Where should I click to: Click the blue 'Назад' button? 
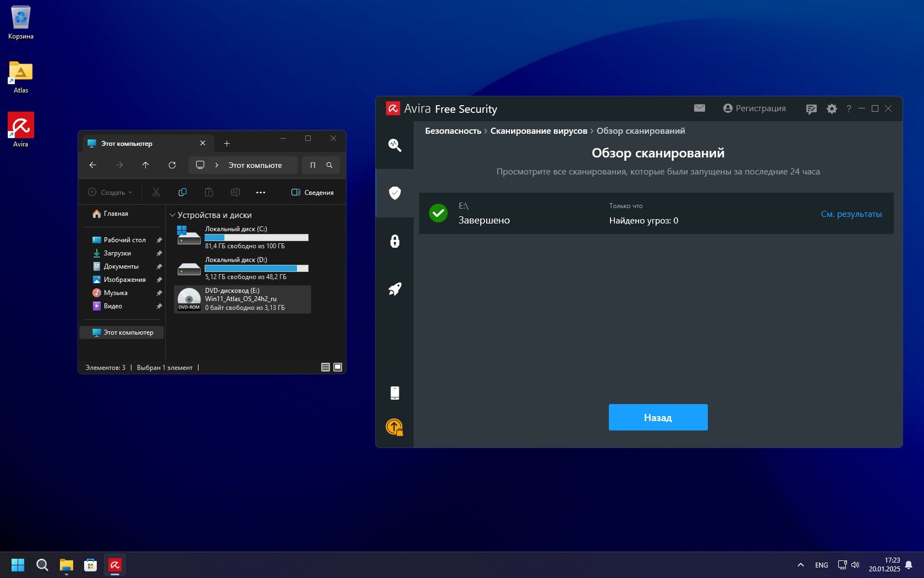click(x=658, y=417)
